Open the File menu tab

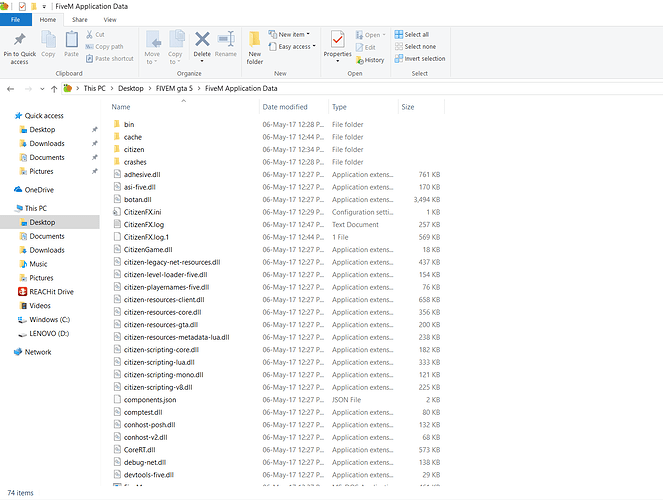(x=16, y=19)
